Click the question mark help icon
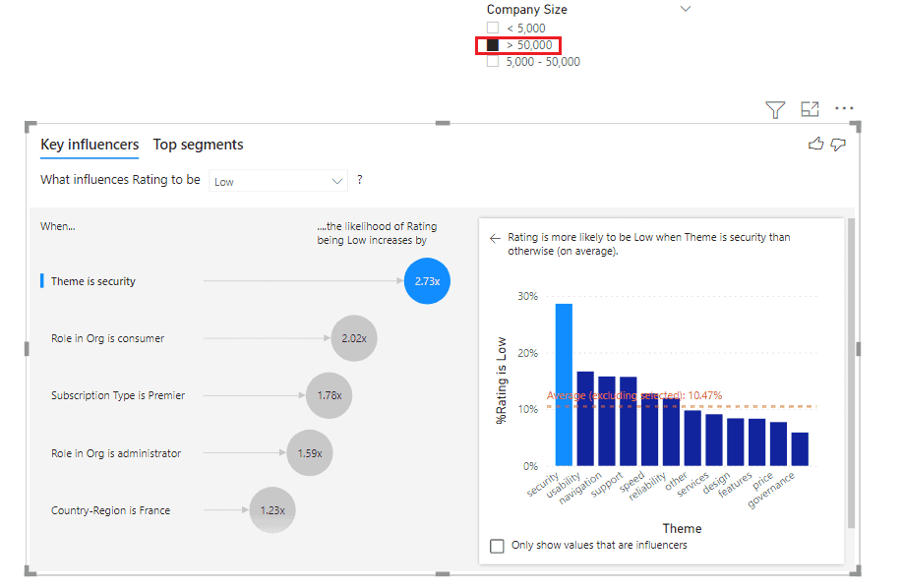Viewport: 902px width, 588px height. point(360,179)
